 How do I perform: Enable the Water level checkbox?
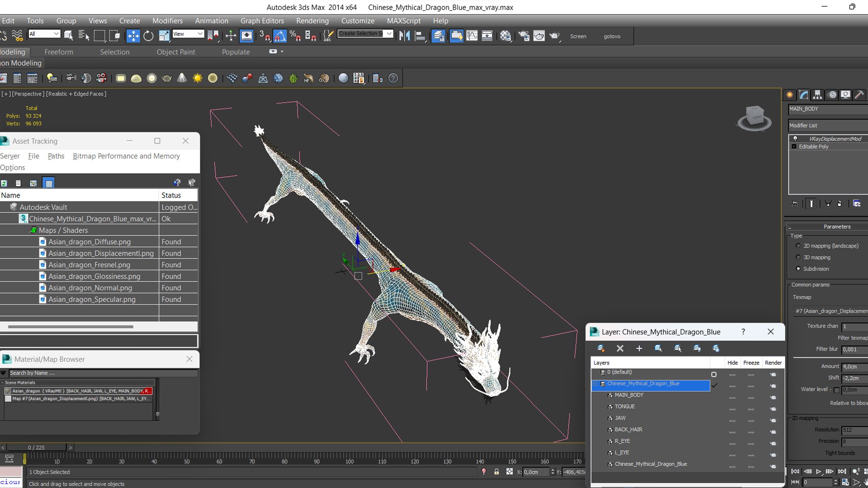[836, 390]
